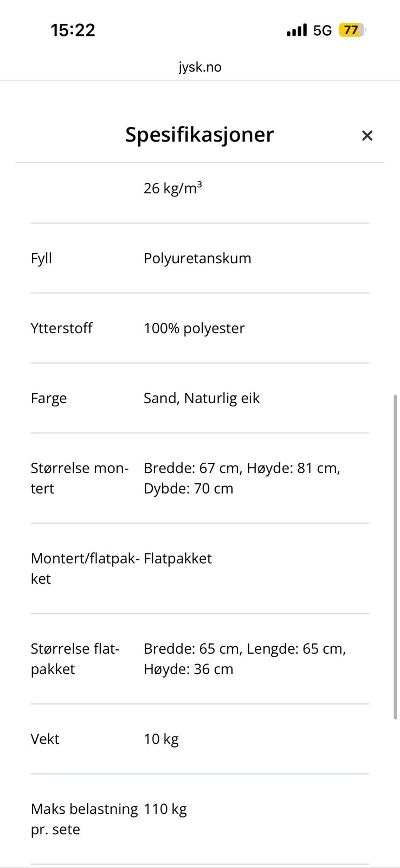Screen dimensions: 400x868
Task: Tap the Fyll row label
Action: [42, 258]
